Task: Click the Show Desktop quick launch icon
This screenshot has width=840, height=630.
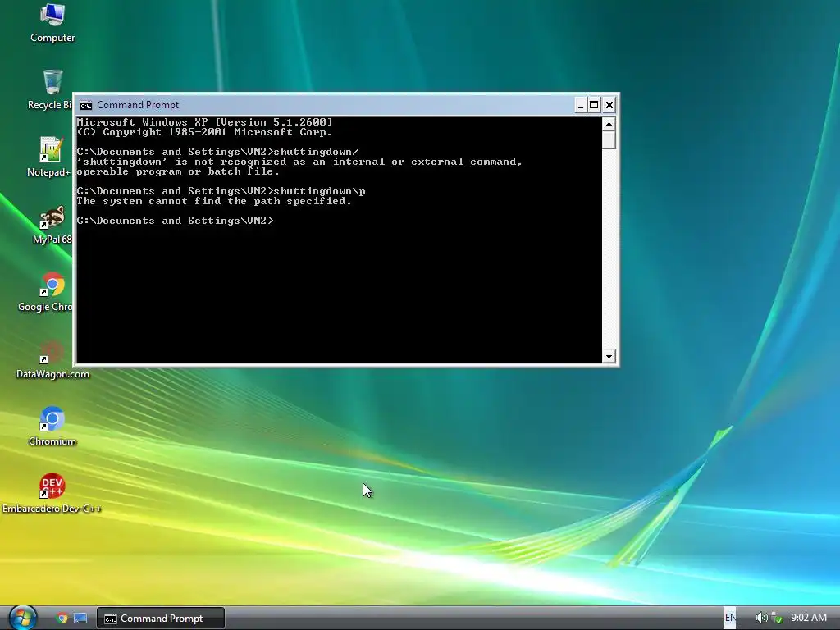Action: click(80, 619)
